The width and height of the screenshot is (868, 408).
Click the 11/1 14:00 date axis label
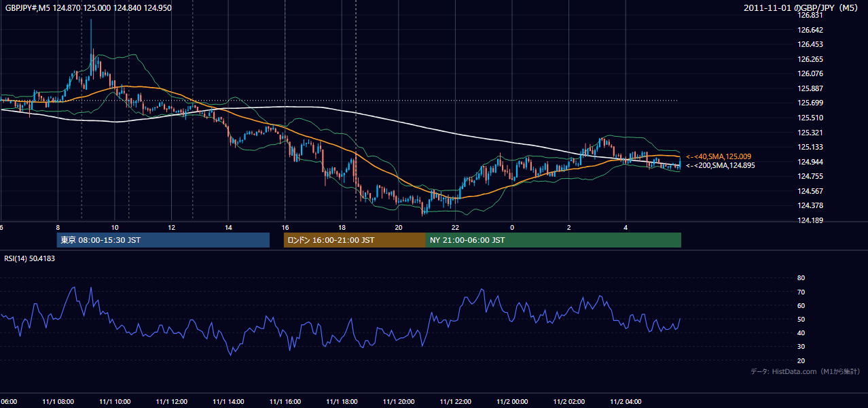(x=228, y=401)
